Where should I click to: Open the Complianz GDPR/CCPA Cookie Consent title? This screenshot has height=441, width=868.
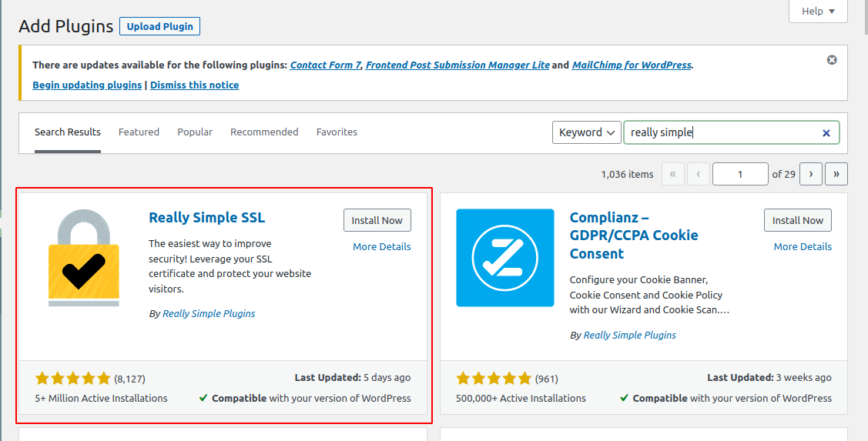(634, 236)
